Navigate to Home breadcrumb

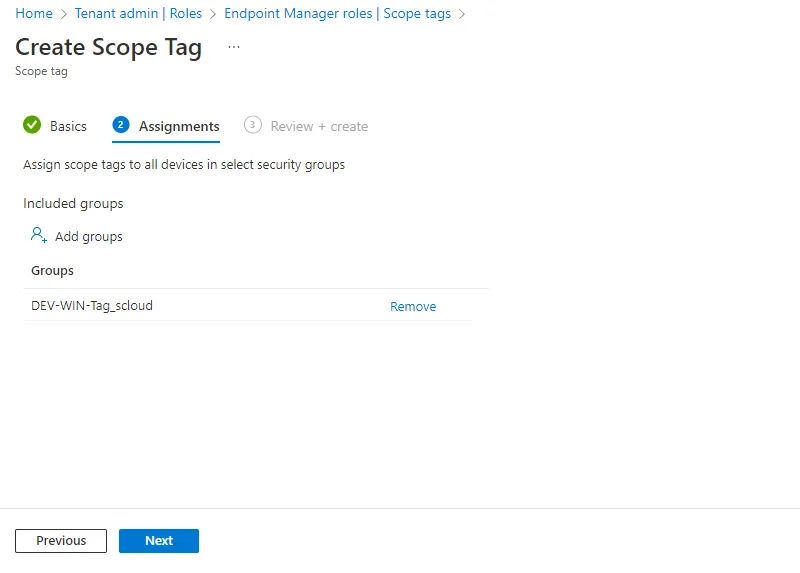pyautogui.click(x=34, y=13)
